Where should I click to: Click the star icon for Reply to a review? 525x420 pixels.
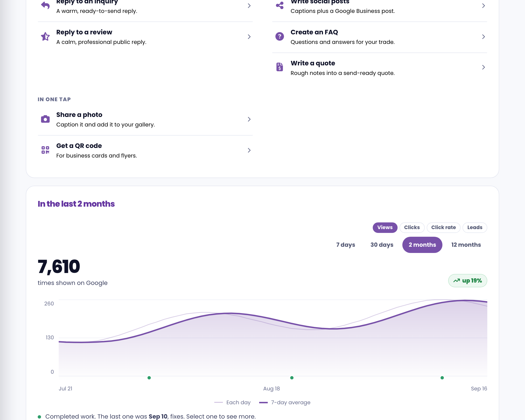coord(45,37)
